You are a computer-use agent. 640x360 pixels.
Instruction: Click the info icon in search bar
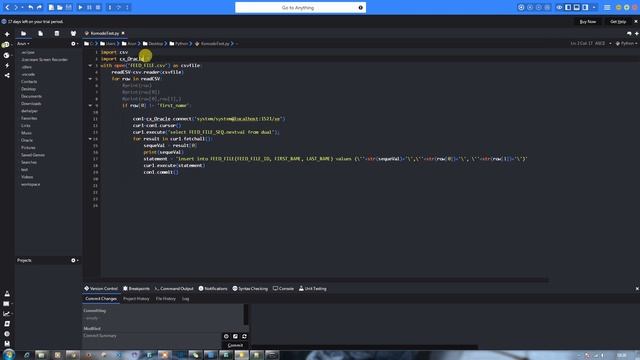click(360, 8)
